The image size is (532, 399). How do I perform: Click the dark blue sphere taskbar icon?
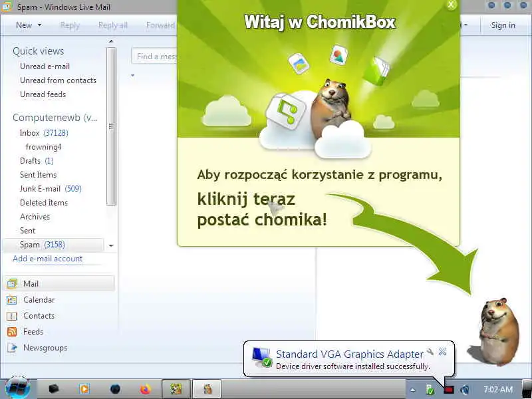coord(115,388)
